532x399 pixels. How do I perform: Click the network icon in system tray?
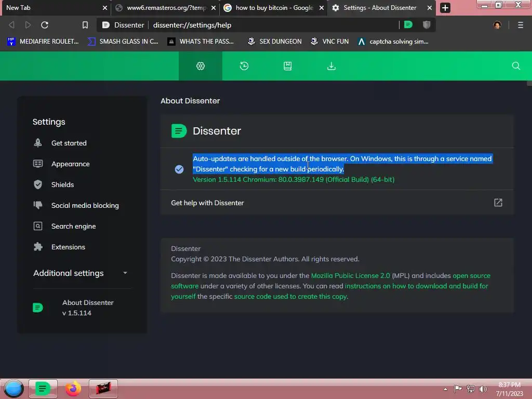pos(470,389)
